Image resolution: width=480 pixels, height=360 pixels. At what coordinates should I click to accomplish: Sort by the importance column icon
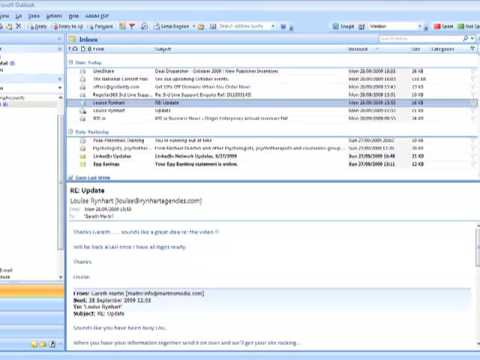coord(70,49)
